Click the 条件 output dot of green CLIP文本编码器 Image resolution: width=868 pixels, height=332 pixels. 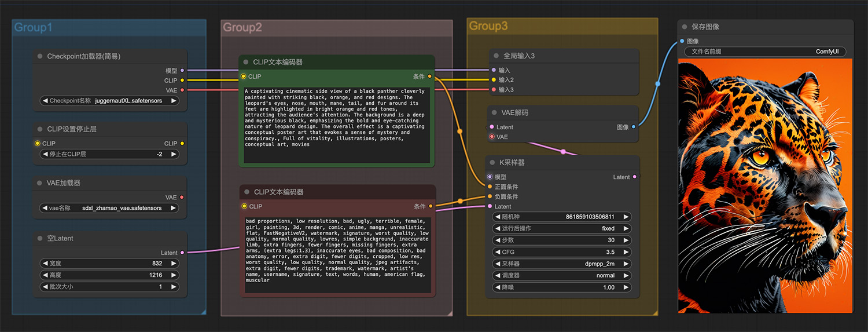coord(429,76)
